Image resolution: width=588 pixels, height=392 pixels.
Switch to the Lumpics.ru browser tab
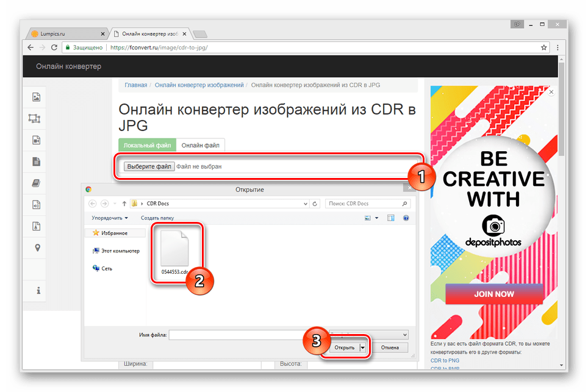pyautogui.click(x=66, y=34)
